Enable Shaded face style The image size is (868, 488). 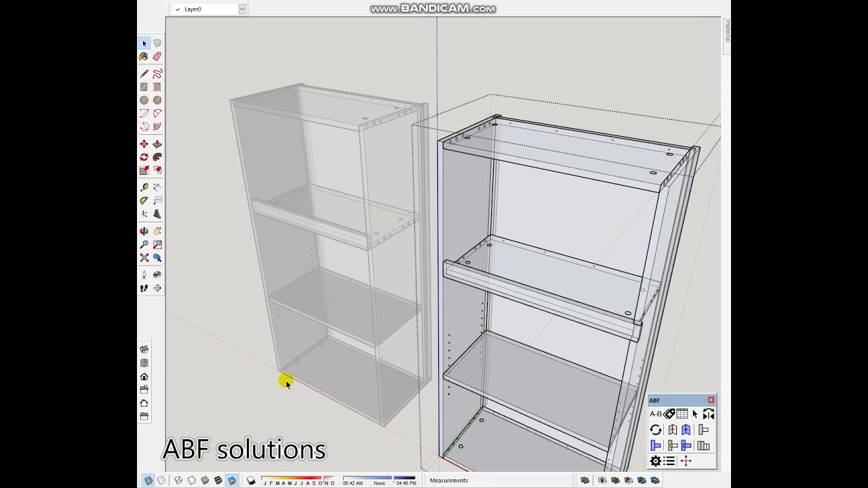pos(205,481)
